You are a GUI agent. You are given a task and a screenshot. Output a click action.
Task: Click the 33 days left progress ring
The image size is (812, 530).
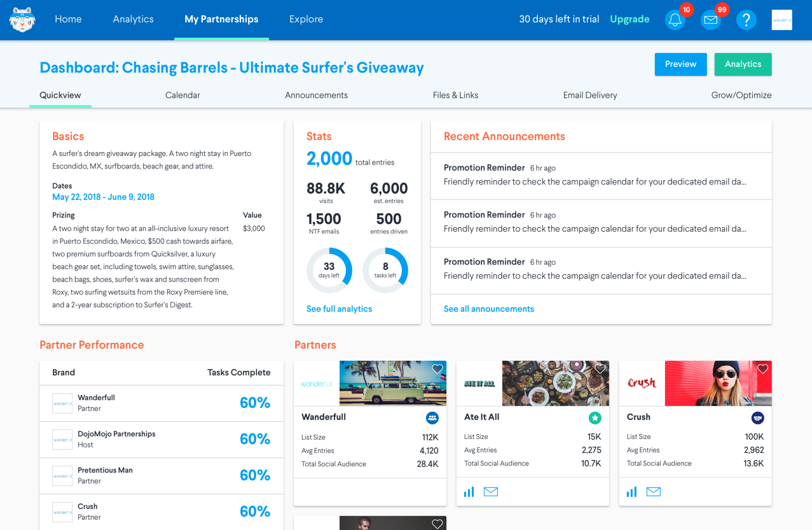(329, 270)
